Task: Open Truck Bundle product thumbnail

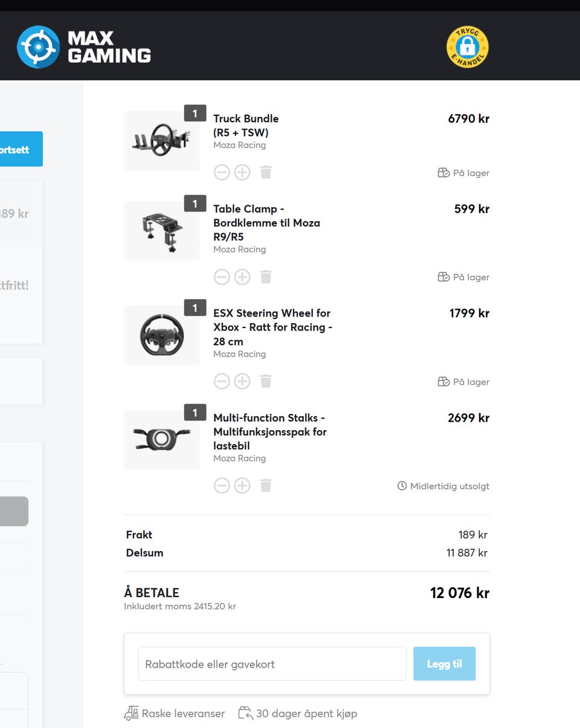Action: coord(162,141)
